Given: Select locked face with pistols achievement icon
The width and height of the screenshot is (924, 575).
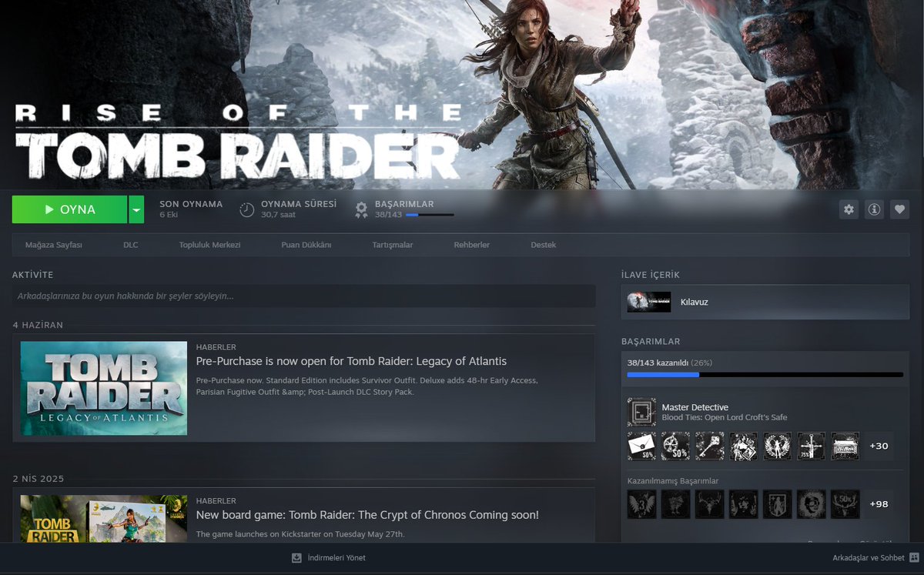Looking at the screenshot, I should (744, 504).
